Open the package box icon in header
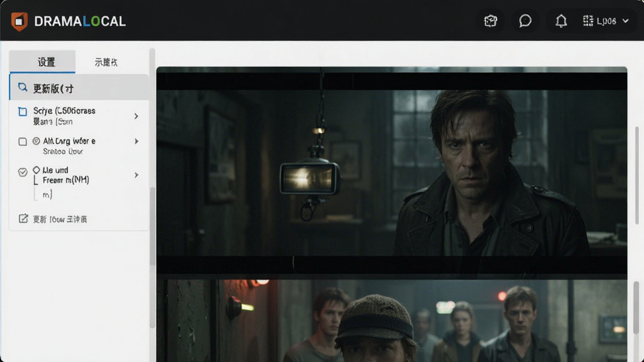 point(491,21)
